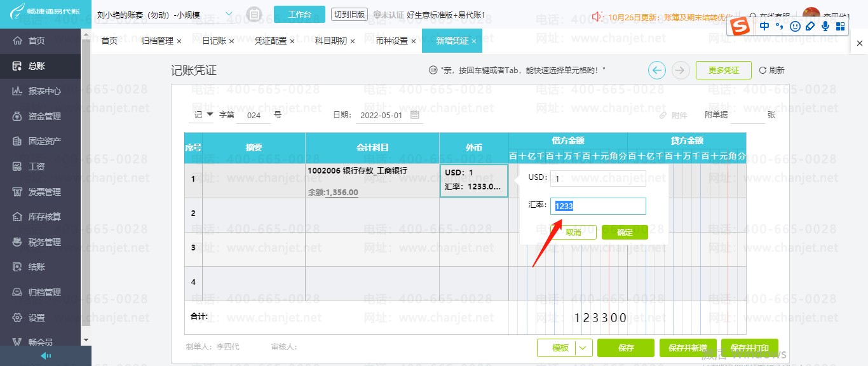Open the 记 voucher type dropdown
The height and width of the screenshot is (366, 868).
click(x=204, y=115)
